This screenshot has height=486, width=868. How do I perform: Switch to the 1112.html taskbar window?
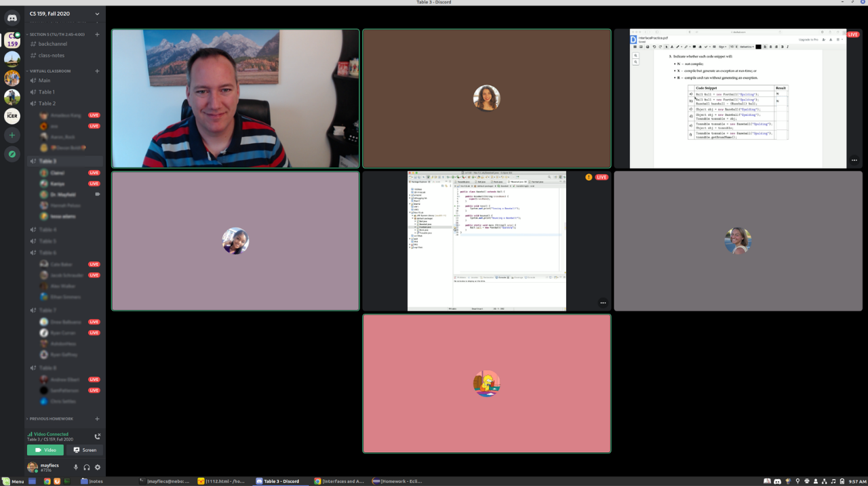(223, 481)
